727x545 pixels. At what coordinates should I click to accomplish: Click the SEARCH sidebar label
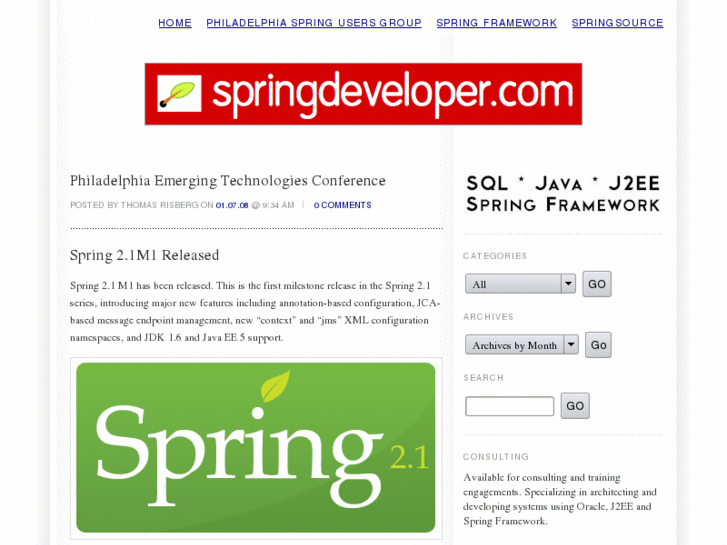tap(483, 378)
